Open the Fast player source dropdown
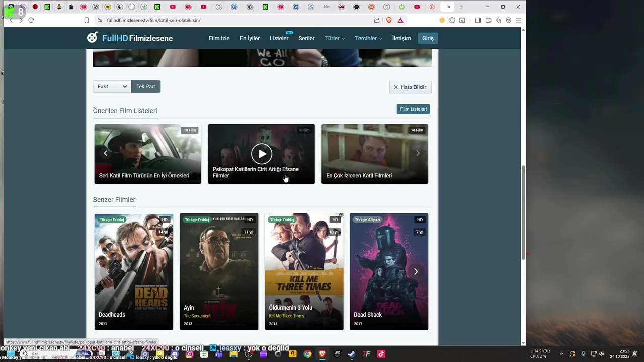 tap(112, 86)
